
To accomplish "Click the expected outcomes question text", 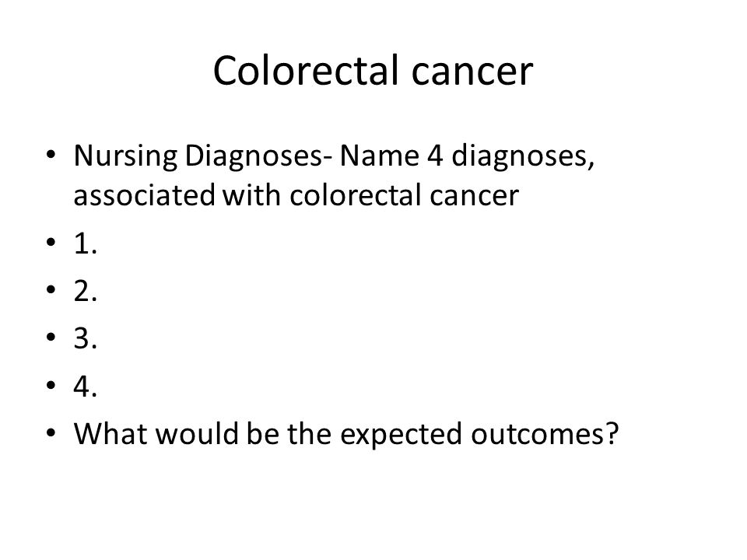I will coord(345,434).
